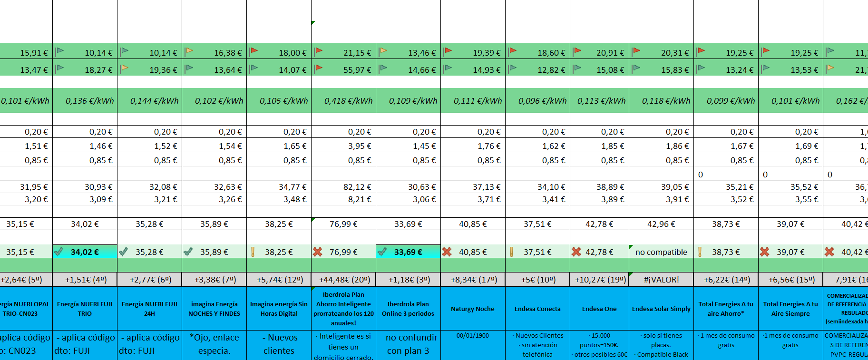
Task: Select the green flag beside 14,93 €
Action: (448, 68)
